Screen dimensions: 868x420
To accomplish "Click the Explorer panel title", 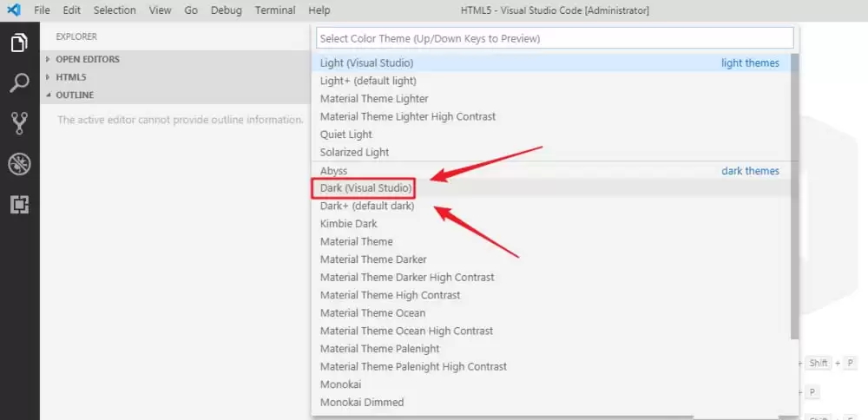I will pos(76,36).
